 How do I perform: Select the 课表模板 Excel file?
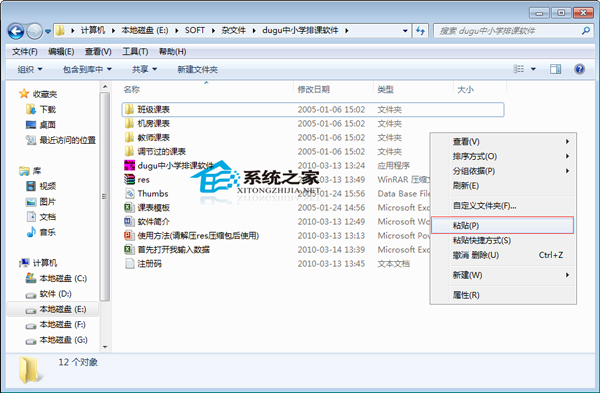(x=147, y=208)
